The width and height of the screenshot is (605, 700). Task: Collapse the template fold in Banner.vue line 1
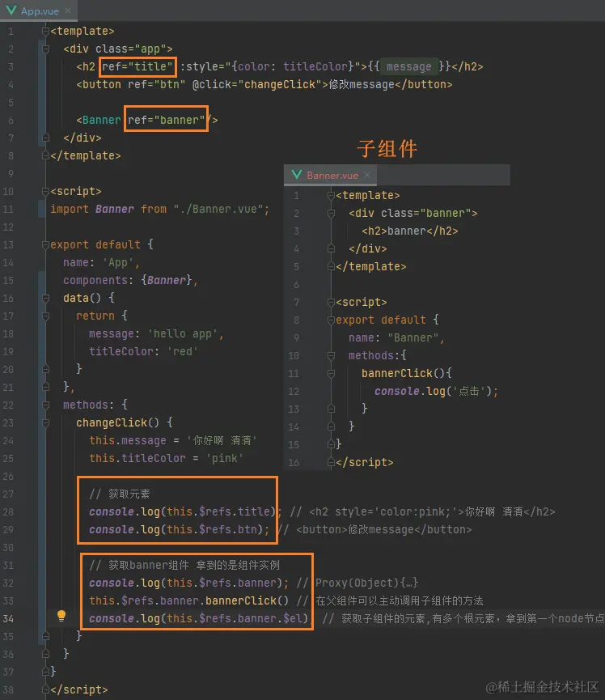click(331, 195)
